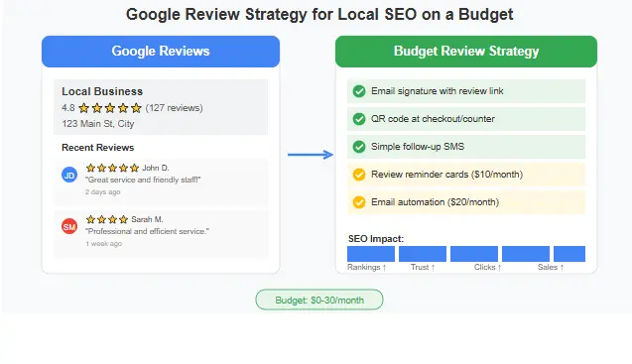This screenshot has height=364, width=632.
Task: Click the '(127 reviews)' count
Action: click(175, 108)
